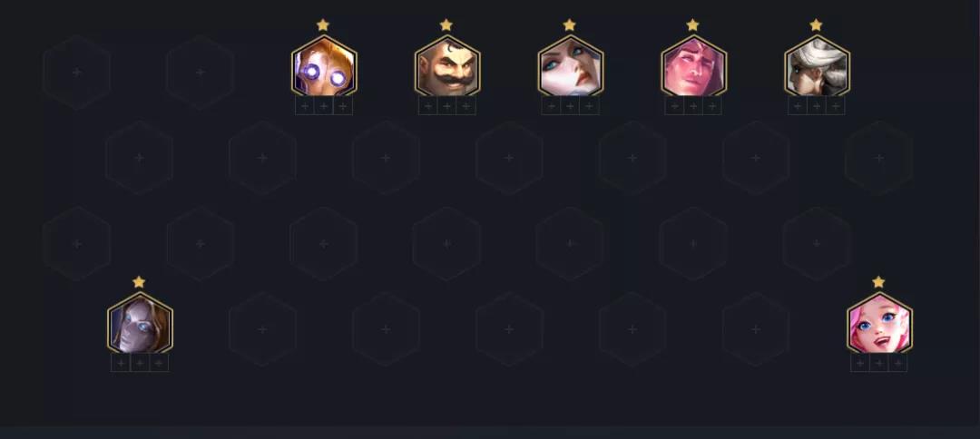The height and width of the screenshot is (439, 980).
Task: Toggle the star above the pink-haired champion
Action: click(x=878, y=282)
